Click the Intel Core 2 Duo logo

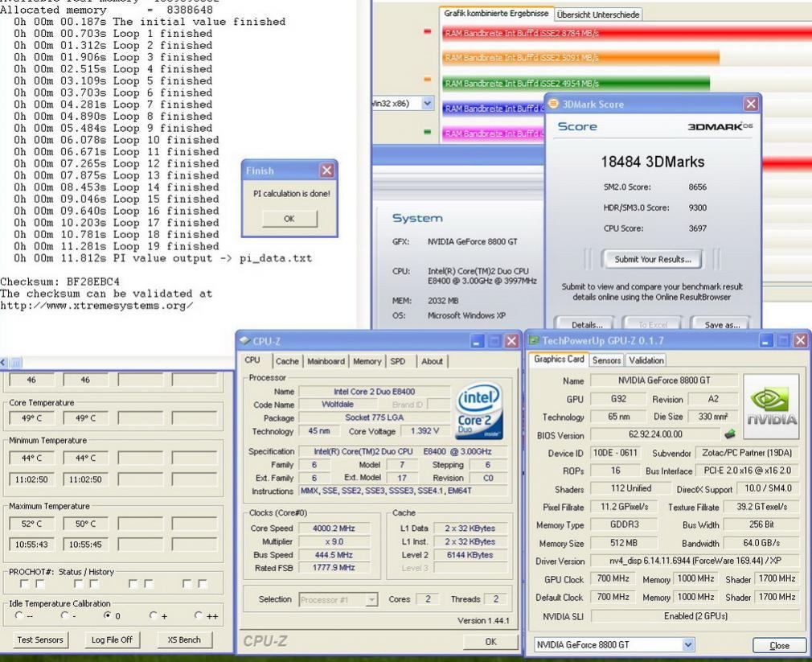(x=479, y=411)
